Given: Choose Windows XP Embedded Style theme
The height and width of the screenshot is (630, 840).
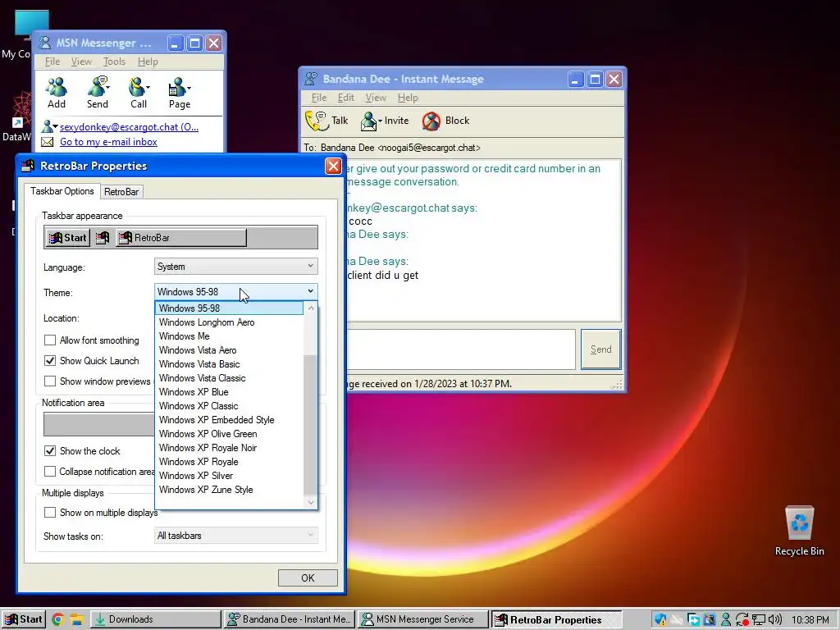Looking at the screenshot, I should click(230, 419).
